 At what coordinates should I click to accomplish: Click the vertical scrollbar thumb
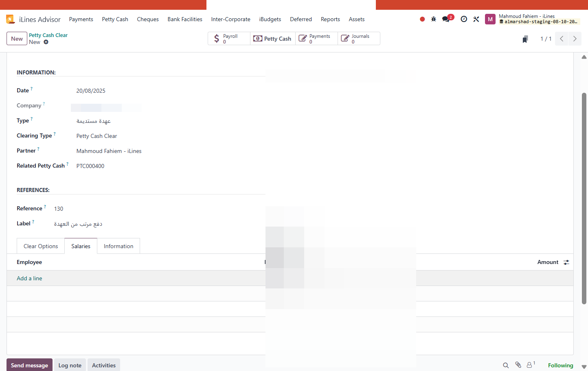pos(584,199)
